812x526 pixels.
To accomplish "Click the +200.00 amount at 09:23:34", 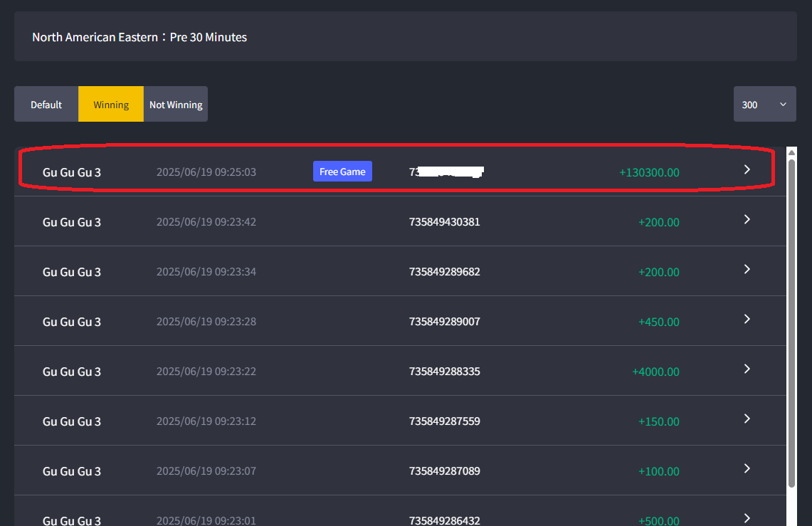I will (x=659, y=272).
